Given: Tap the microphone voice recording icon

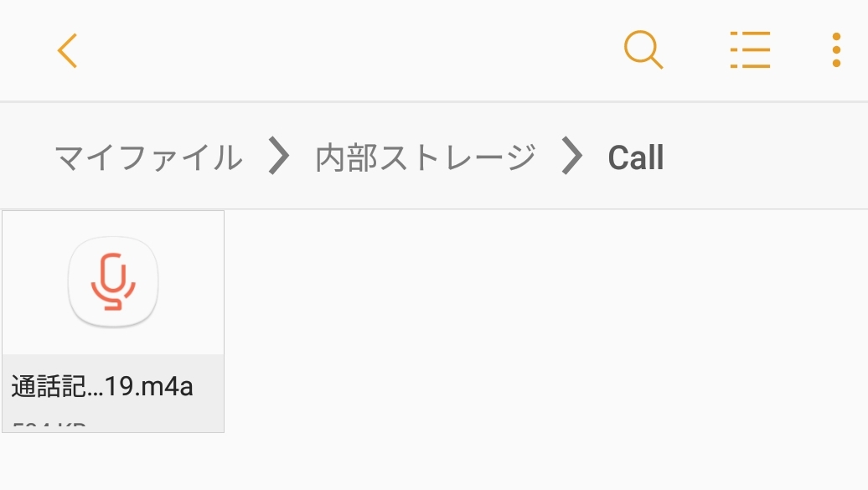Looking at the screenshot, I should [x=113, y=281].
